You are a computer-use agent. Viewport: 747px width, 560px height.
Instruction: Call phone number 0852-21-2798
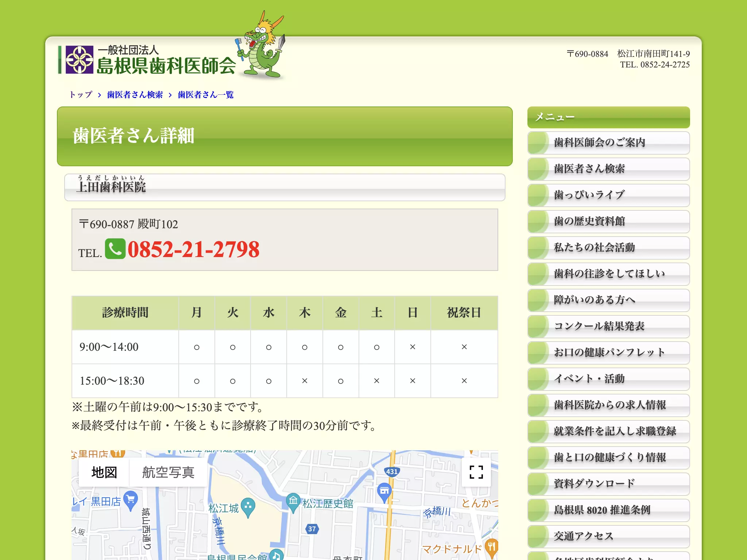pos(193,249)
